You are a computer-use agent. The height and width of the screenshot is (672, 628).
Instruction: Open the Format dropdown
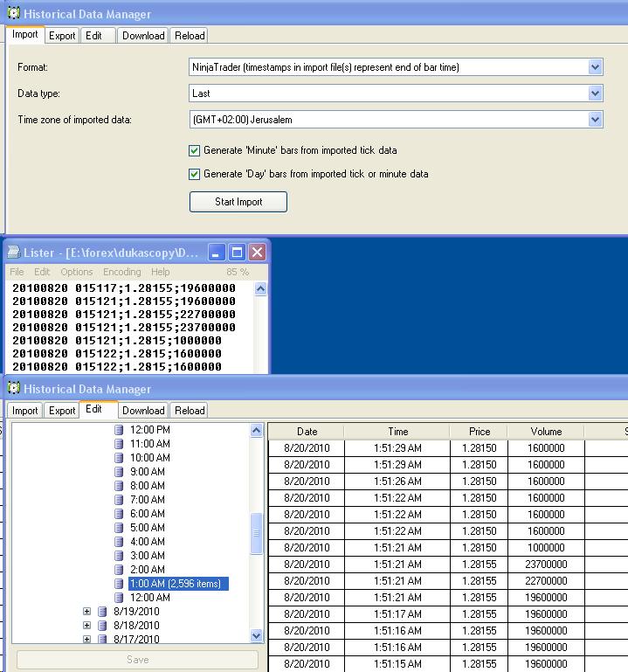595,67
